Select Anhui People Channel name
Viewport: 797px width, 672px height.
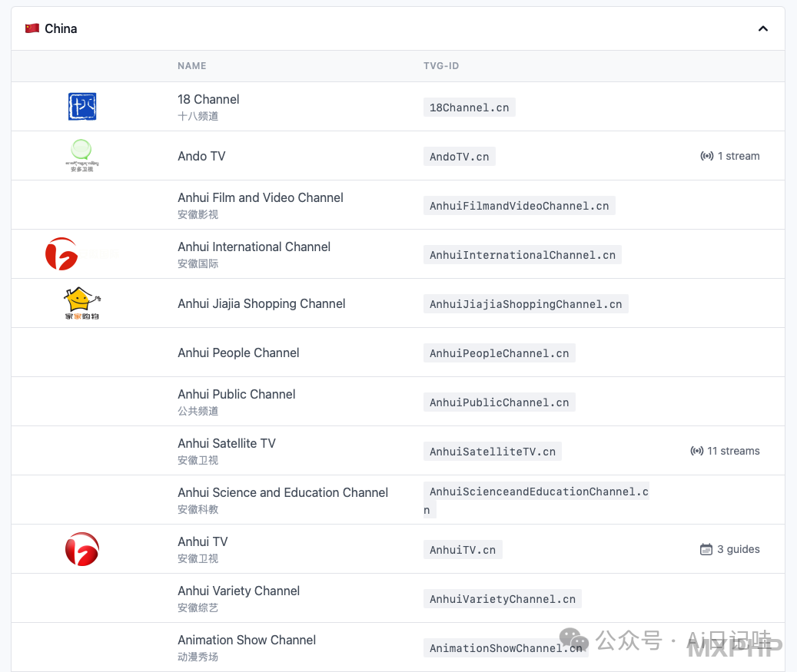[238, 353]
